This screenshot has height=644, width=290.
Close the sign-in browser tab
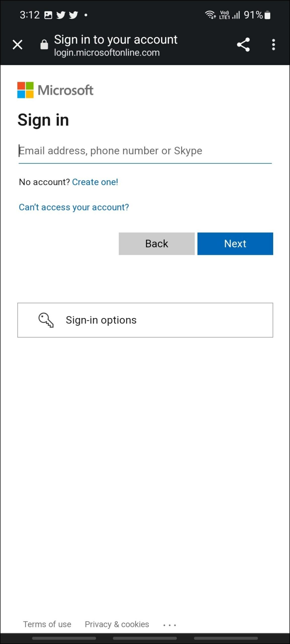click(x=17, y=45)
